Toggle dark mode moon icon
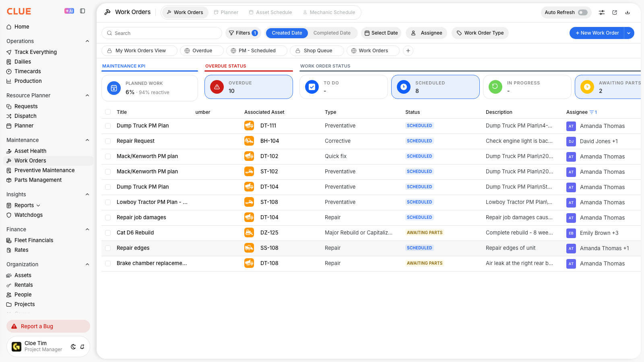The height and width of the screenshot is (362, 644). coord(73,347)
